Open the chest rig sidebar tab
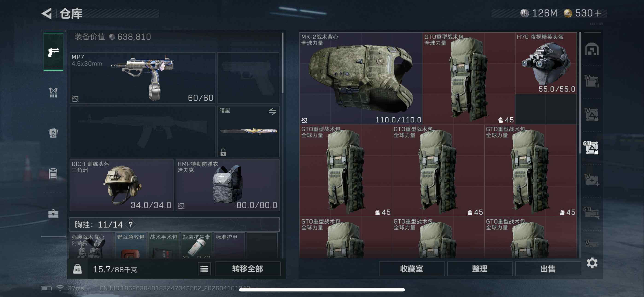Screen dimensions: 644x297 (53, 93)
